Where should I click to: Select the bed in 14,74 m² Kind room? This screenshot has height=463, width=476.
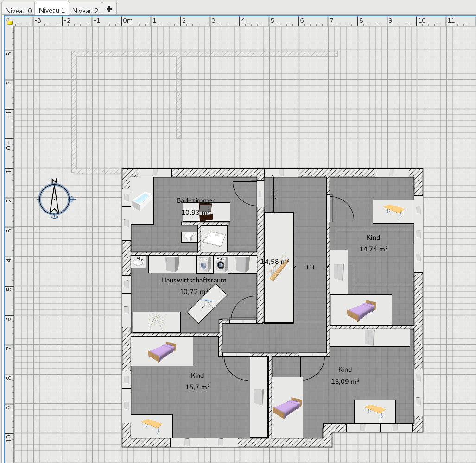pyautogui.click(x=361, y=310)
